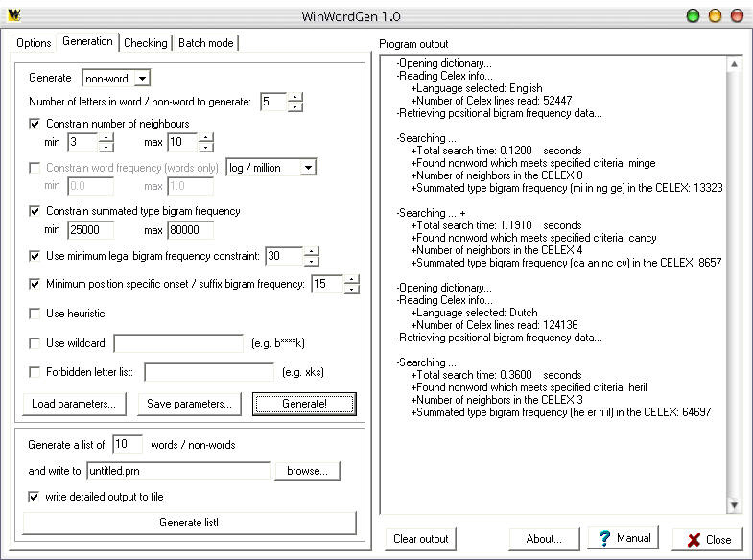Viewport: 753px width, 560px height.
Task: Uncheck Constrain number of neighbours
Action: (35, 124)
